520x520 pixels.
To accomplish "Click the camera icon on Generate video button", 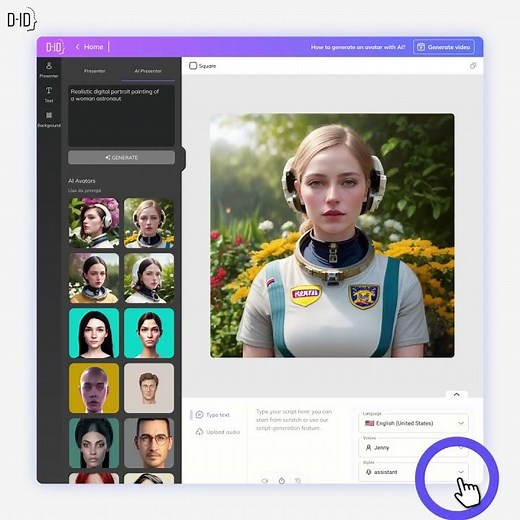I will [421, 47].
